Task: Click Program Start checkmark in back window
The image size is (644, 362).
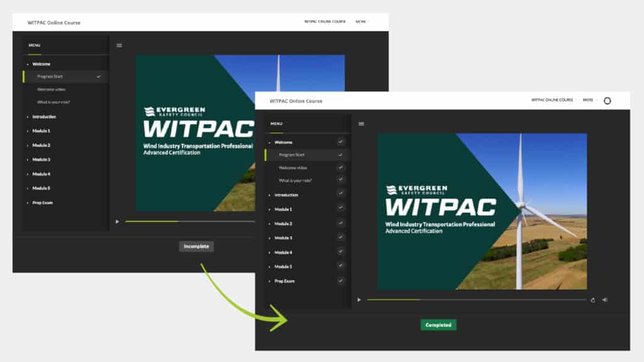Action: tap(99, 77)
